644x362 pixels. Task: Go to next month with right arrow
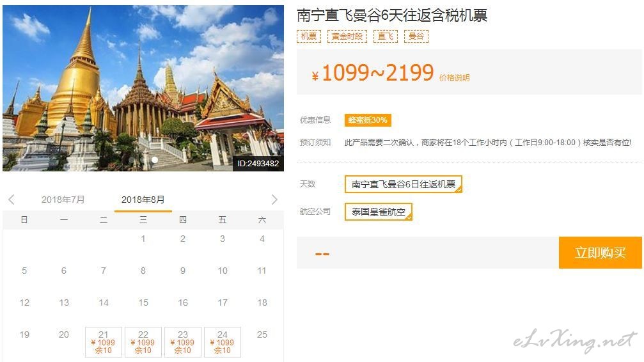click(x=274, y=200)
